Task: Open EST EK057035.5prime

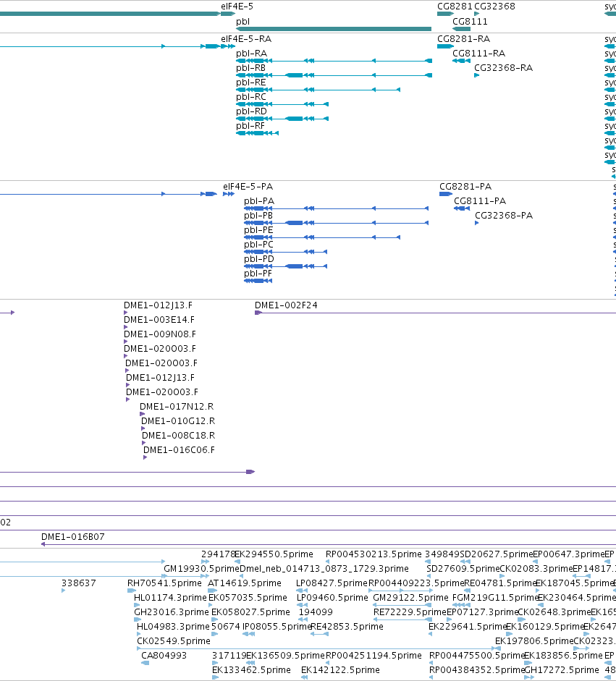Action: click(248, 597)
